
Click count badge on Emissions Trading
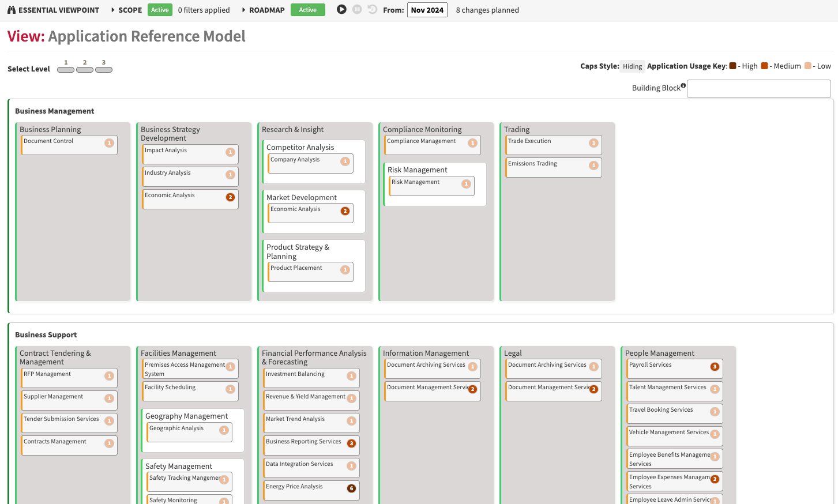tap(593, 166)
